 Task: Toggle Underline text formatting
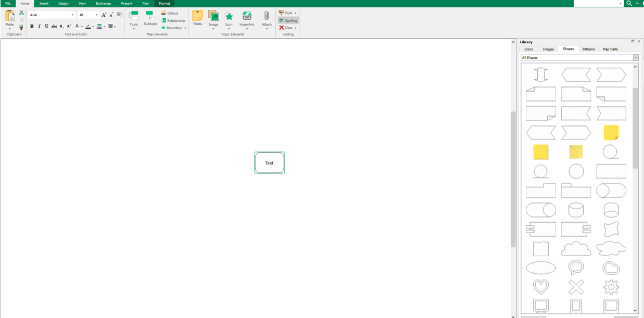[x=46, y=26]
